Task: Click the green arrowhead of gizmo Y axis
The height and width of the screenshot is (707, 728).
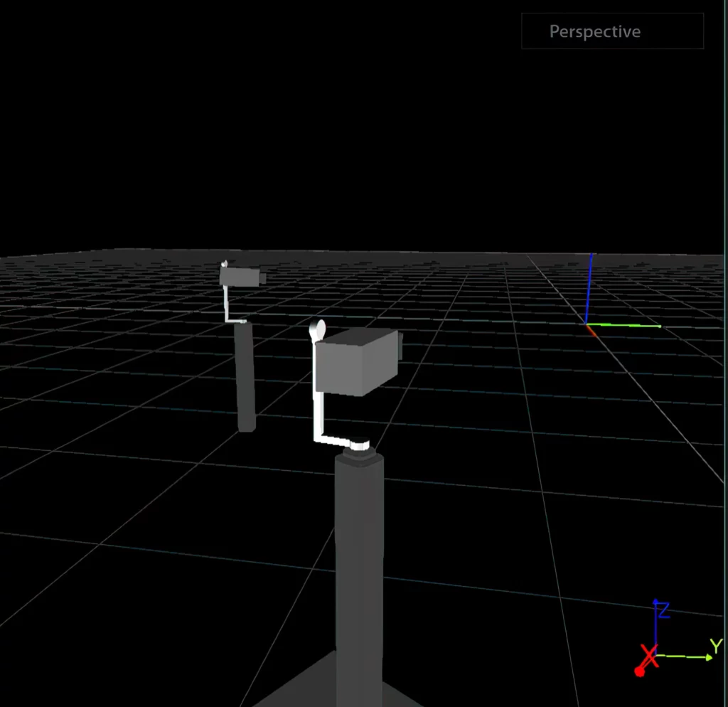Action: [x=708, y=657]
